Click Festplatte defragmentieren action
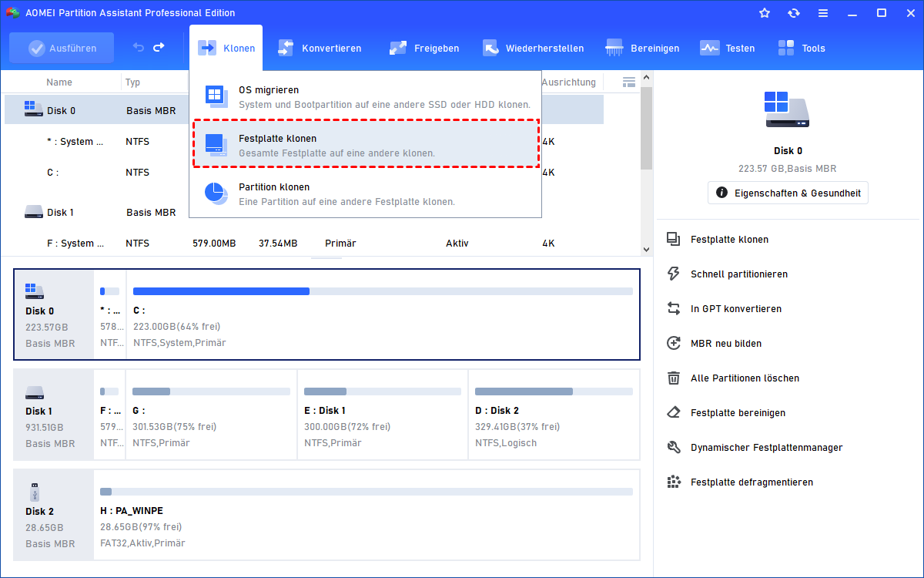The width and height of the screenshot is (924, 578). pos(742,482)
